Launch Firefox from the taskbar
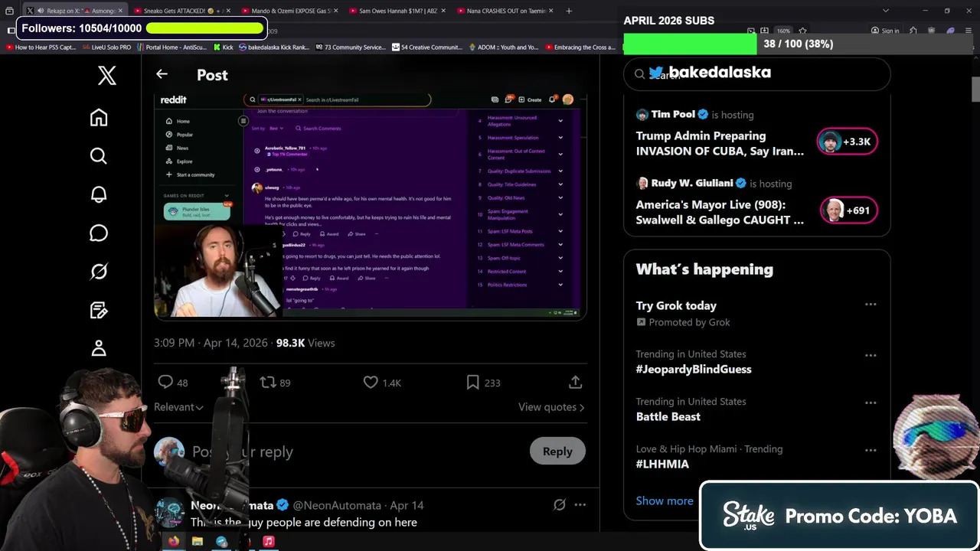Image resolution: width=980 pixels, height=551 pixels. [x=174, y=541]
